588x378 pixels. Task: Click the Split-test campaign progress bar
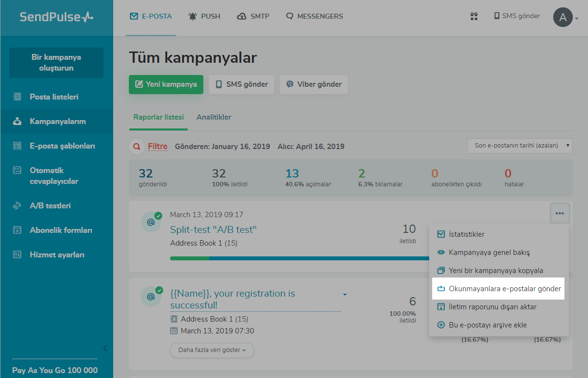click(x=299, y=258)
